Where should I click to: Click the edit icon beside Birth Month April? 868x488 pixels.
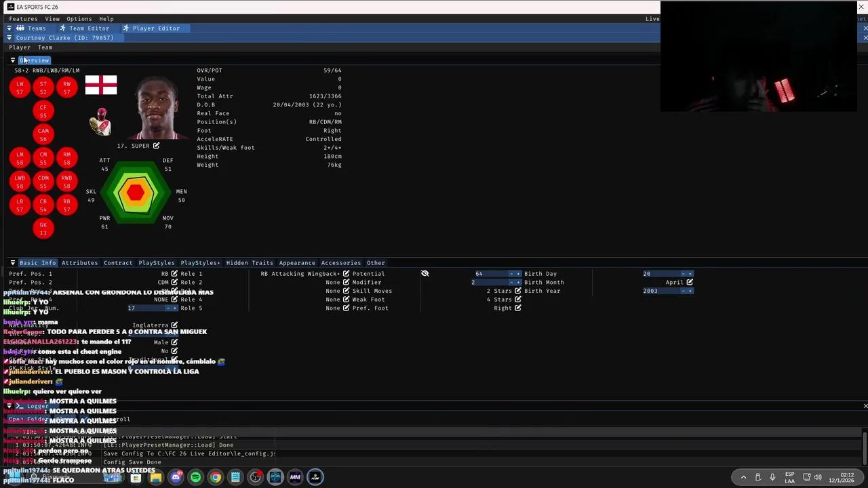pyautogui.click(x=689, y=283)
